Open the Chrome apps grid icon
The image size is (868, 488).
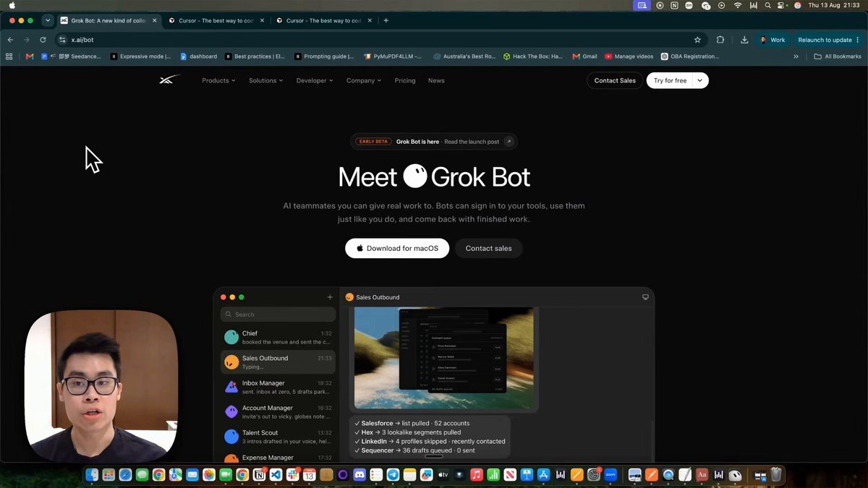pyautogui.click(x=9, y=56)
